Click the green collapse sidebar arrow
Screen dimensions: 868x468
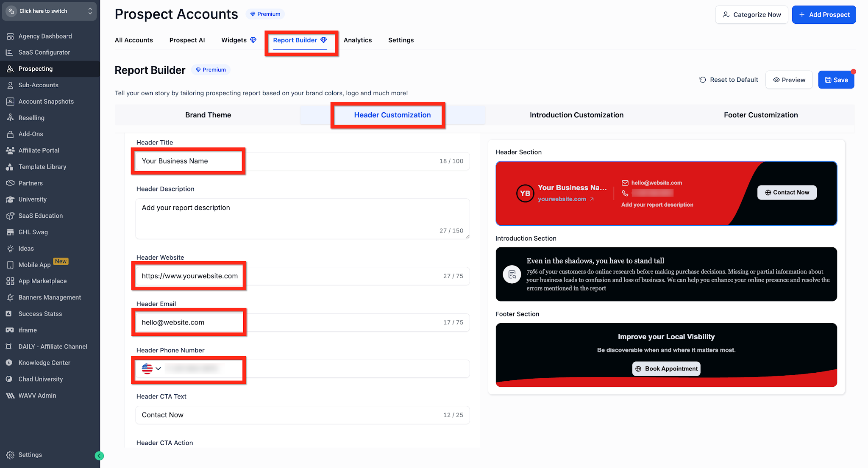coord(99,456)
